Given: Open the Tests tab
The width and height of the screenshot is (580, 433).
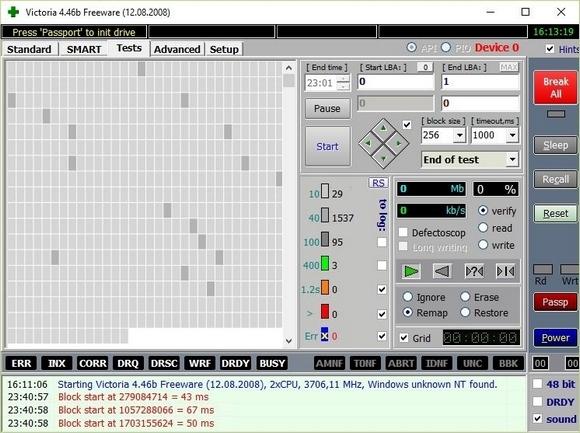Looking at the screenshot, I should pos(129,48).
